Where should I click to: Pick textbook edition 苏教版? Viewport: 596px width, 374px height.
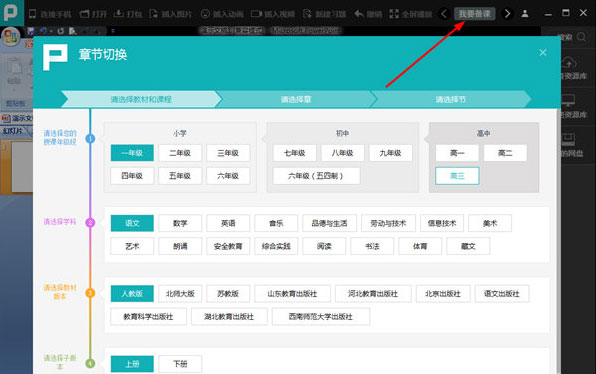coord(228,293)
